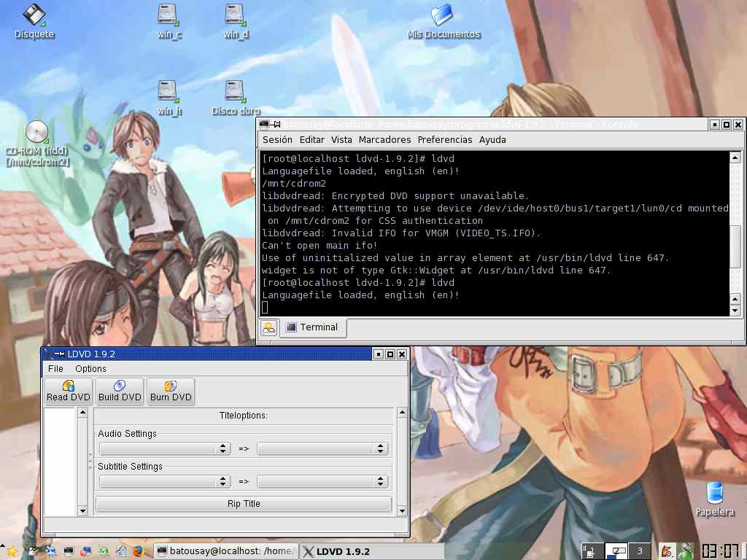The image size is (747, 560).
Task: Toggle the sticky pin on Konsole title bar
Action: coord(275,124)
